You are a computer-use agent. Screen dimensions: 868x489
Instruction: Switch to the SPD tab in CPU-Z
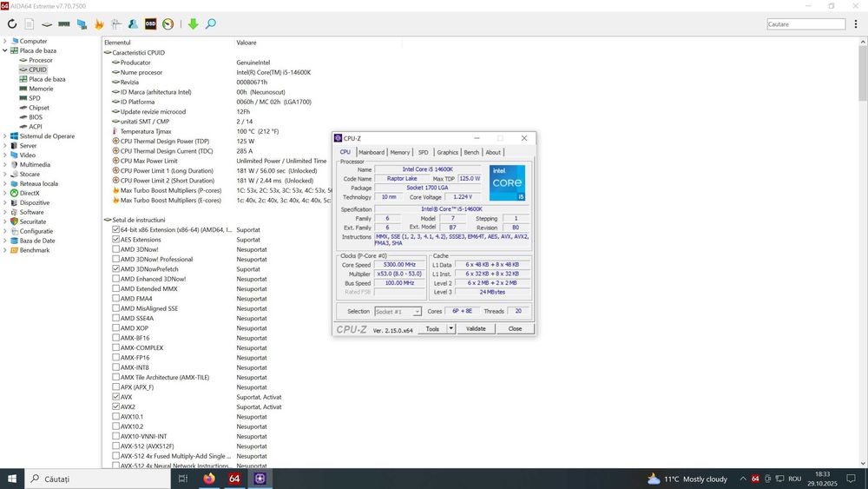pyautogui.click(x=423, y=152)
